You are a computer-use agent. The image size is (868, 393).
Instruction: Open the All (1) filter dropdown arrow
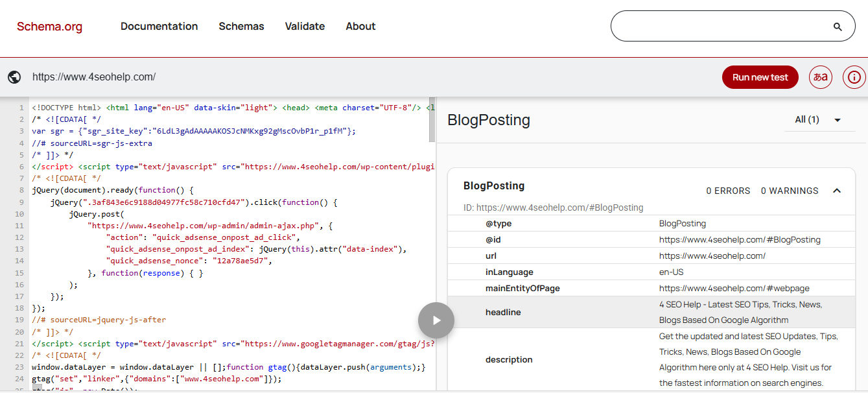(838, 120)
